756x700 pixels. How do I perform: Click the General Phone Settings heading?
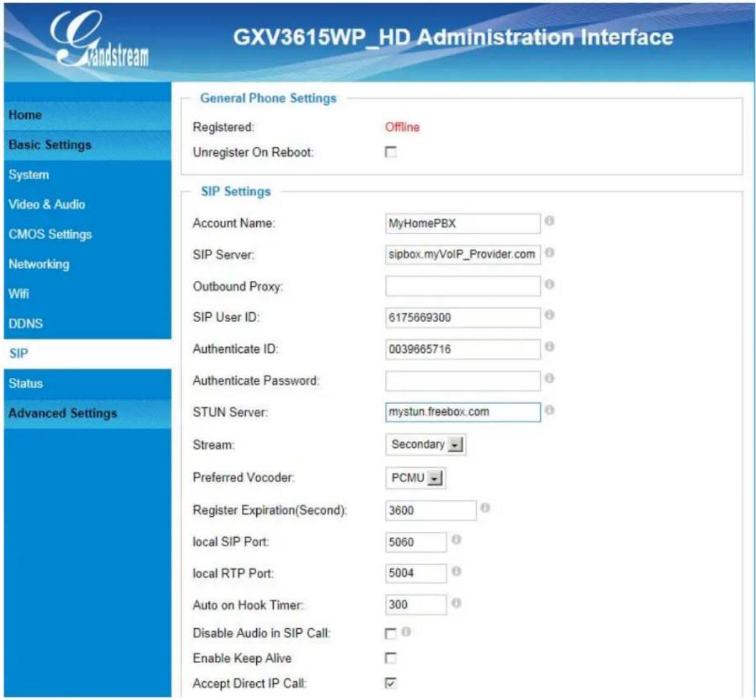point(268,98)
